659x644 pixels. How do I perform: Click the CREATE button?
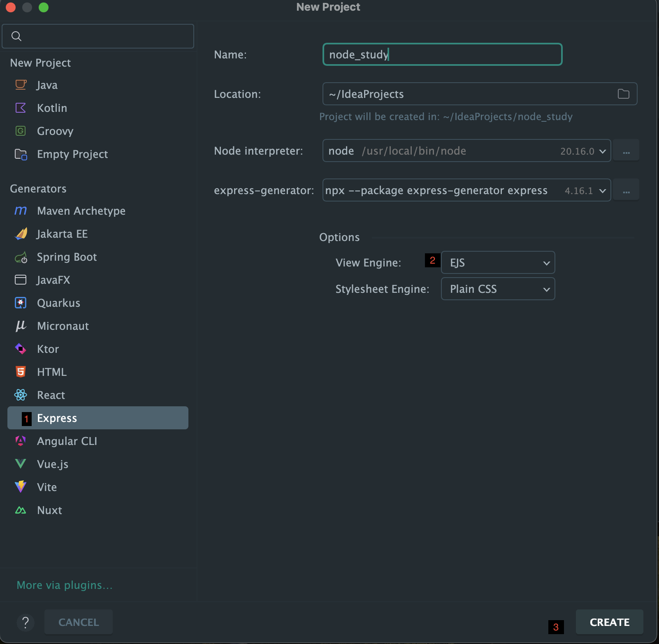(x=610, y=622)
